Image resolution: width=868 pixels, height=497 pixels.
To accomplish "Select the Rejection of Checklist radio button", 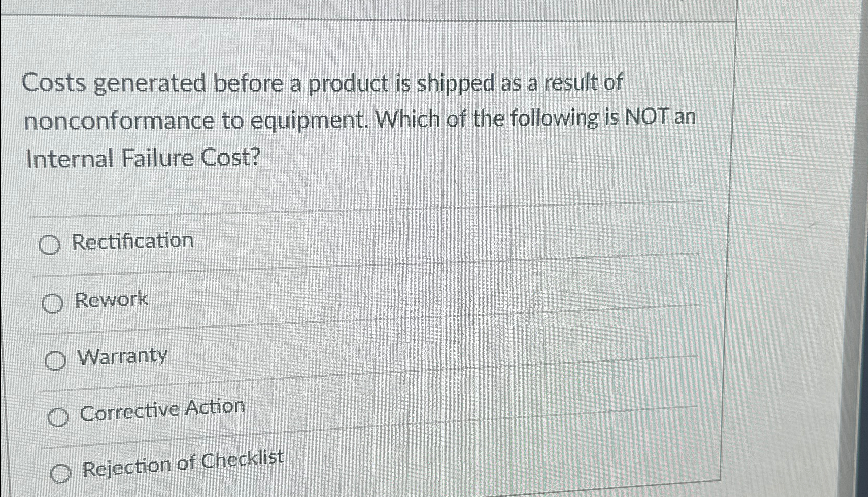I will [x=61, y=473].
